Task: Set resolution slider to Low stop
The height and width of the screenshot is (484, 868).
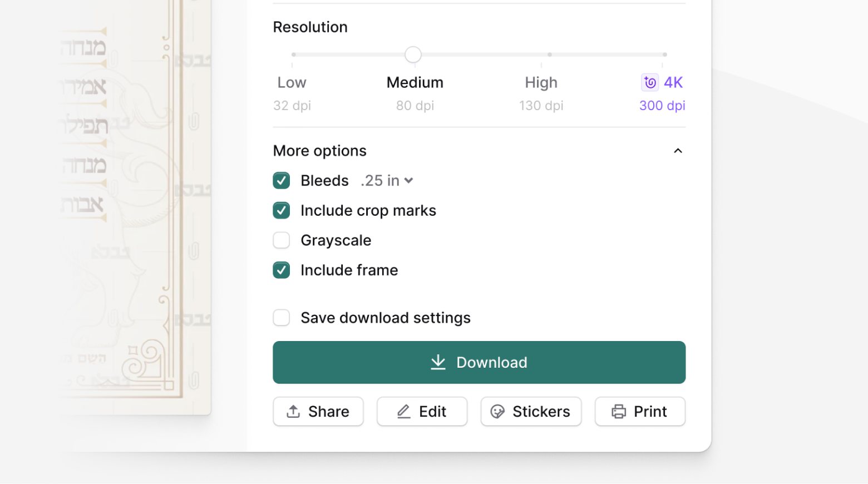Action: (x=294, y=55)
